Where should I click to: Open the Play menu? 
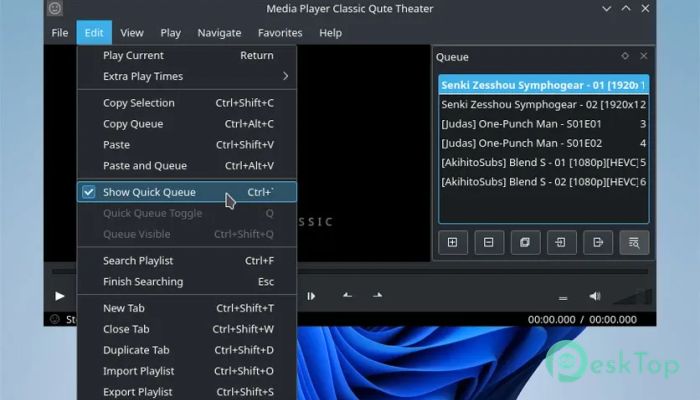pyautogui.click(x=171, y=33)
